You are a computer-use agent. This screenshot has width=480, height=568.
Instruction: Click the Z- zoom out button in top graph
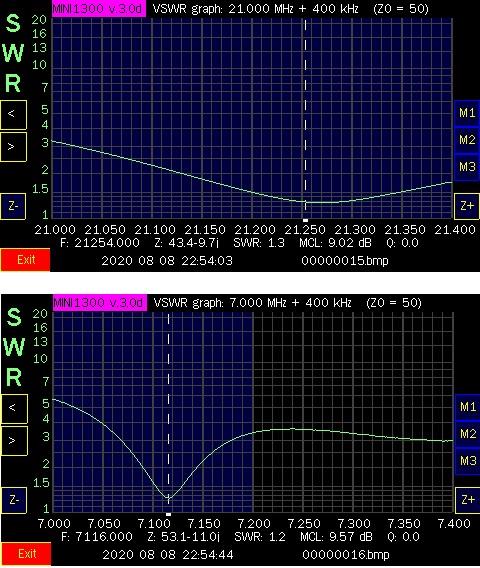click(13, 206)
